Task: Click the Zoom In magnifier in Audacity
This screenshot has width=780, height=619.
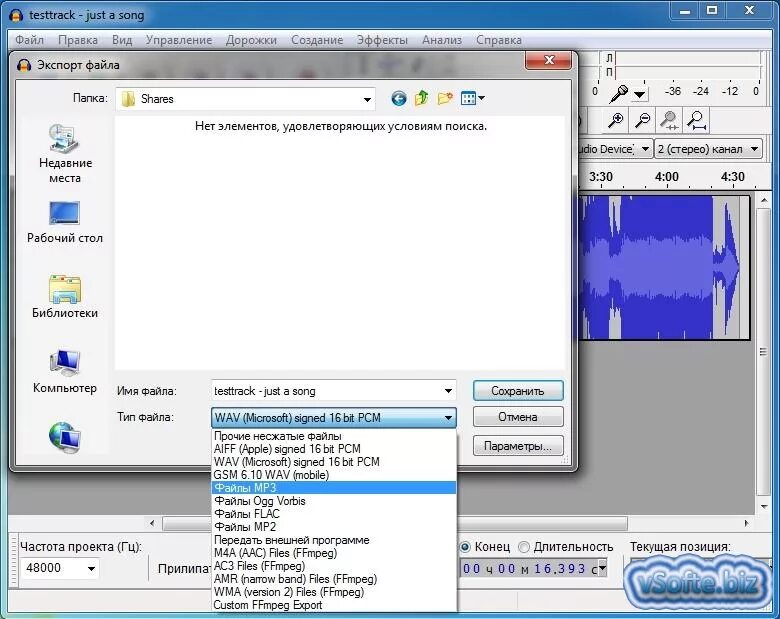Action: pyautogui.click(x=616, y=120)
